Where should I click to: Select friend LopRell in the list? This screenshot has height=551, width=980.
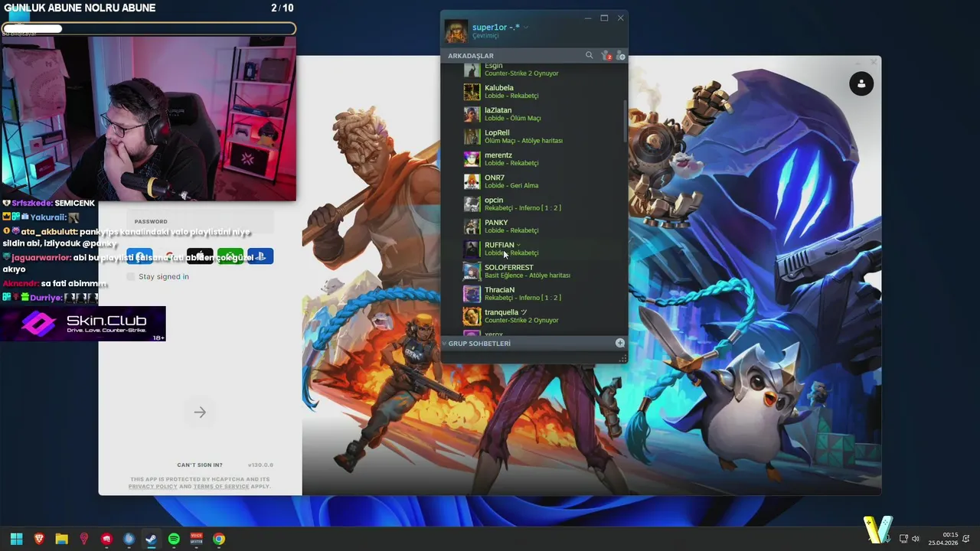(534, 136)
